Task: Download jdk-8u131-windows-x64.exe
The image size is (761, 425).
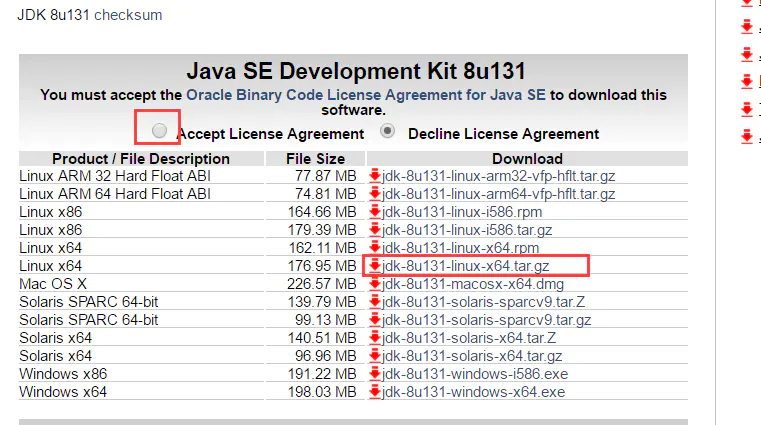Action: click(473, 392)
